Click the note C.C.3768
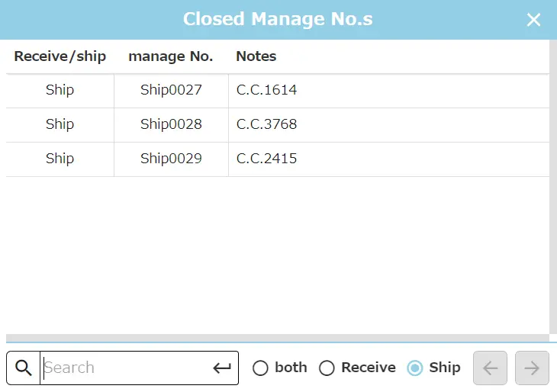 point(266,124)
